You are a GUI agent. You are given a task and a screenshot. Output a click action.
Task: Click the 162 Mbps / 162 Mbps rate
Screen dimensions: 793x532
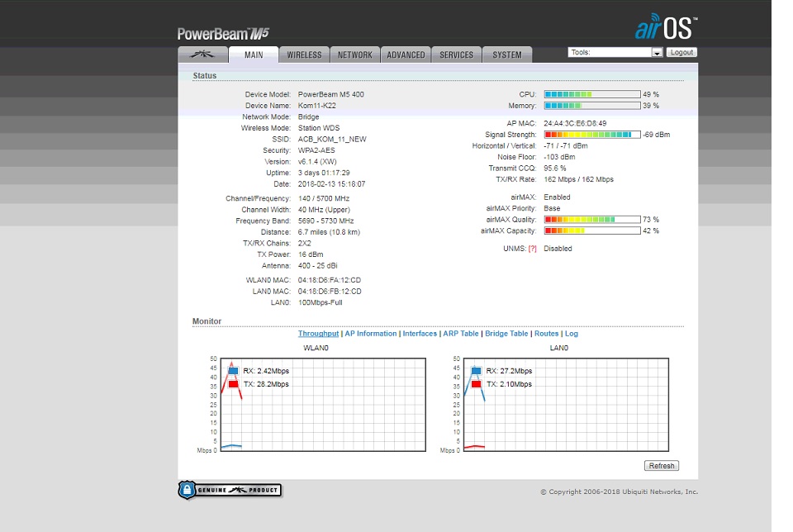pos(578,179)
